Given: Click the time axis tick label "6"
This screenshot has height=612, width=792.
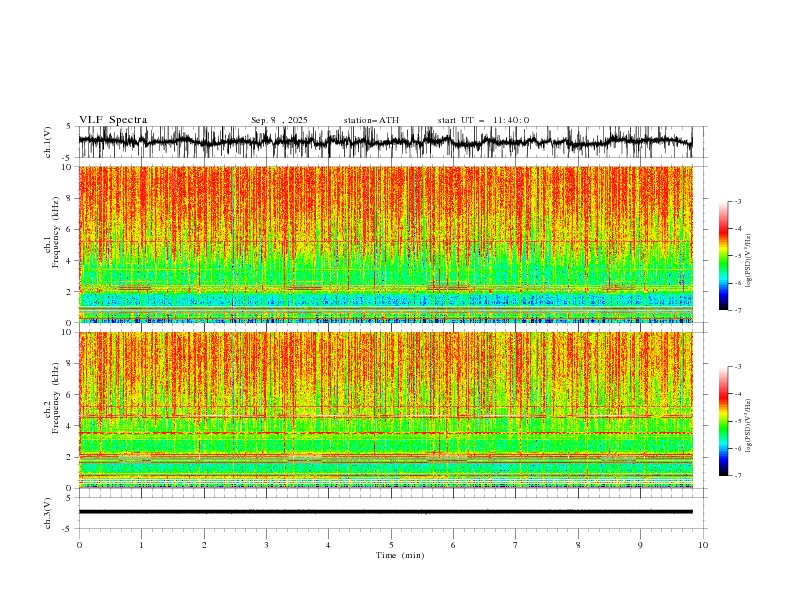Looking at the screenshot, I should coord(453,545).
